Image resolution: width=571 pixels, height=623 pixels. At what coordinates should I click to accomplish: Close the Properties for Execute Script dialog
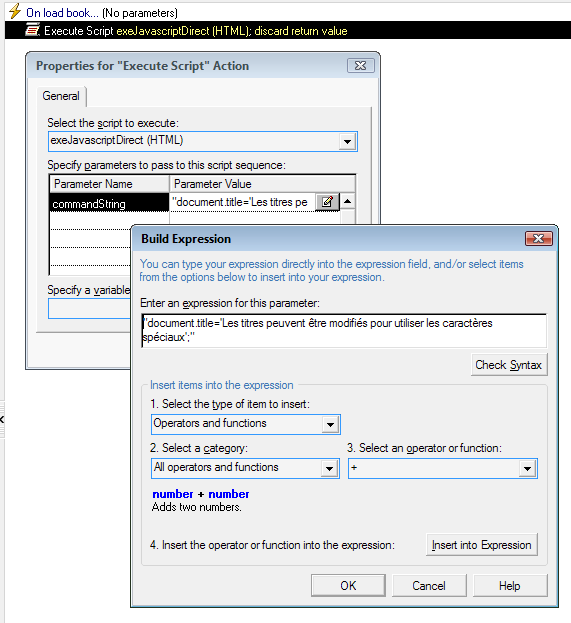click(360, 66)
